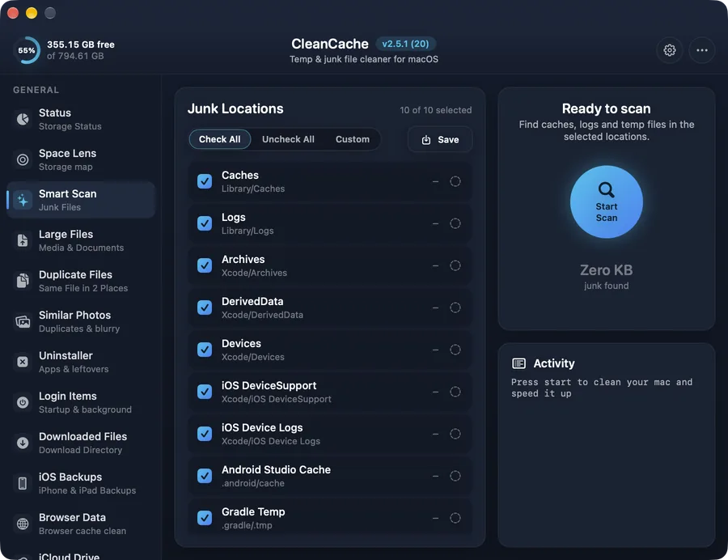The width and height of the screenshot is (728, 560).
Task: Click the Activity log message text
Action: [x=602, y=388]
